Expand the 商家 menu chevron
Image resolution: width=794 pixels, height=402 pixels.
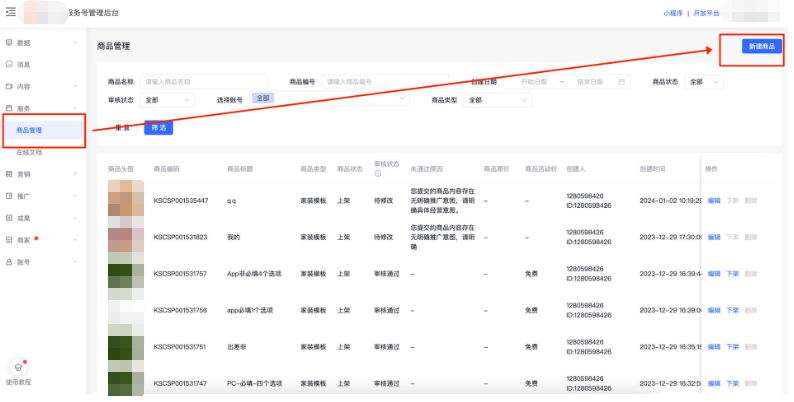pyautogui.click(x=75, y=240)
